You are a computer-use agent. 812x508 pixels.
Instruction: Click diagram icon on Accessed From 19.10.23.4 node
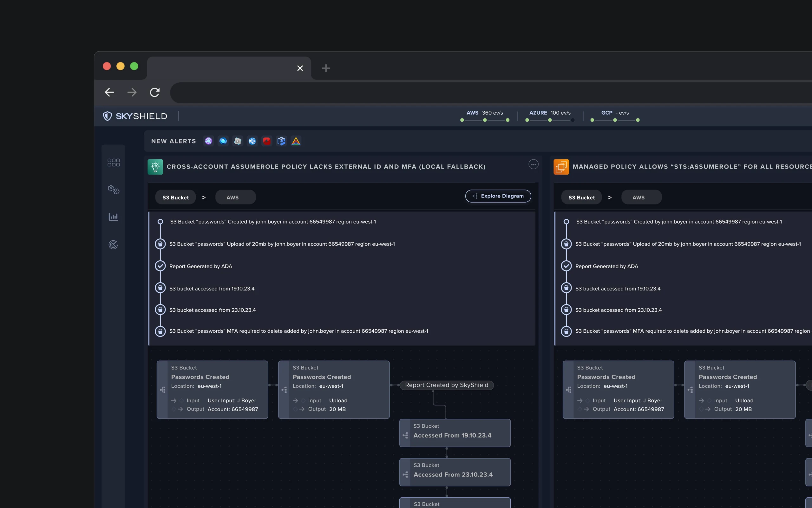click(405, 435)
